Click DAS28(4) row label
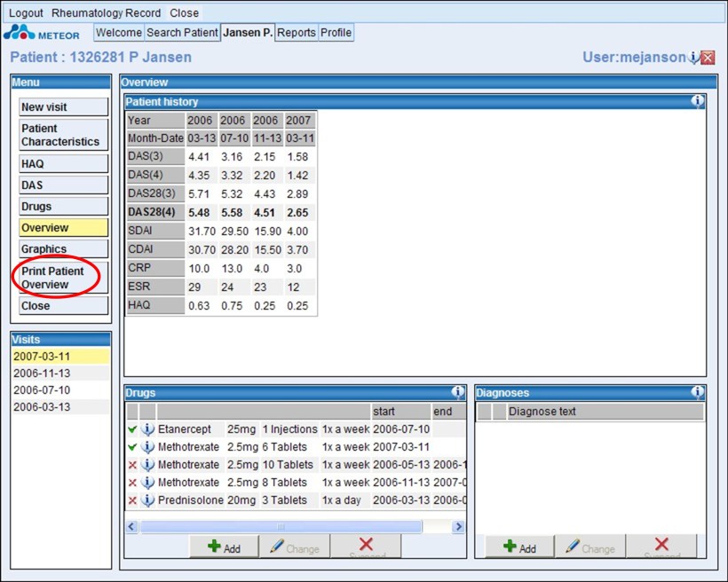Image resolution: width=728 pixels, height=582 pixels. (x=155, y=213)
